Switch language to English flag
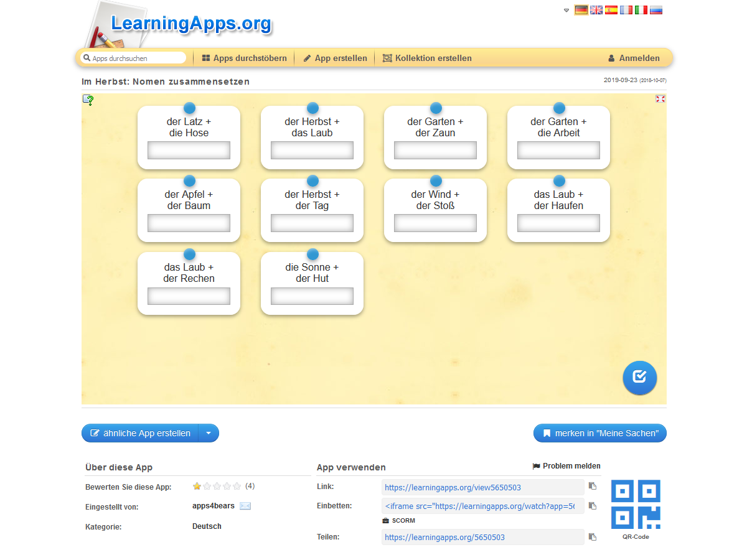 click(596, 10)
